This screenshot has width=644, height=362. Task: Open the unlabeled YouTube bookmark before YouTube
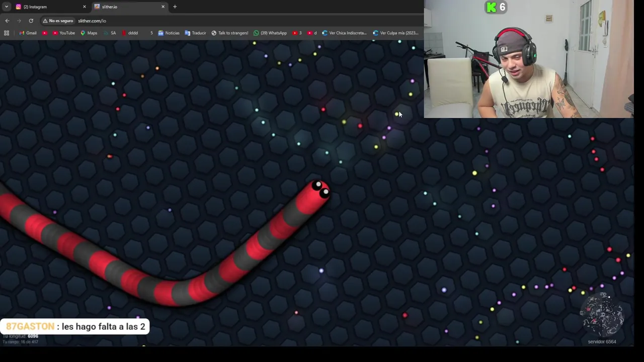pos(45,33)
